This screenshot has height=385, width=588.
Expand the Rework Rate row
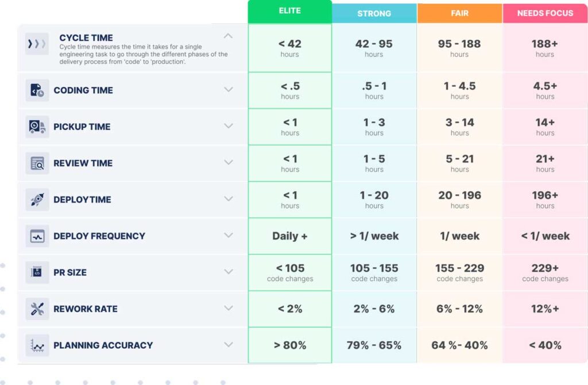tap(229, 308)
